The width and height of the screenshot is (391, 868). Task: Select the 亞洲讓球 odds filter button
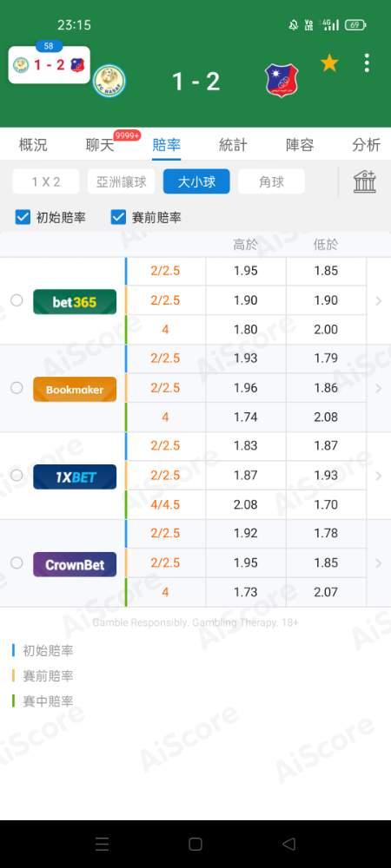click(x=122, y=181)
